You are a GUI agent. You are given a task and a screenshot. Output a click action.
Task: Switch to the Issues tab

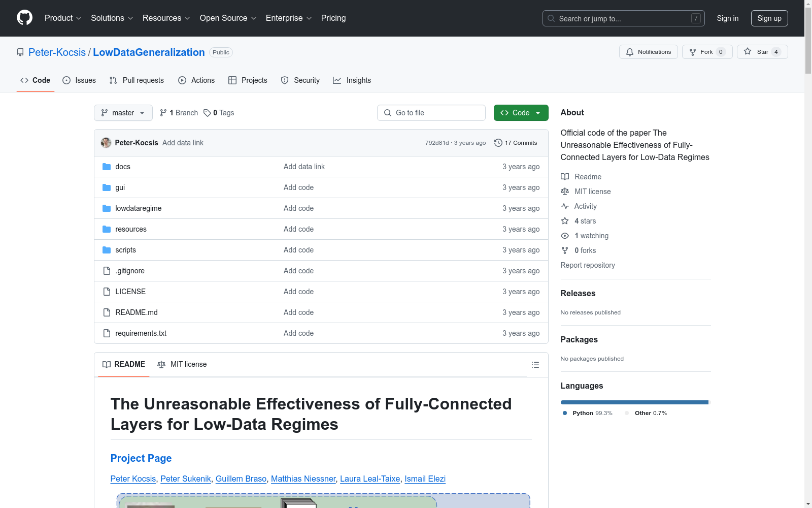point(79,80)
